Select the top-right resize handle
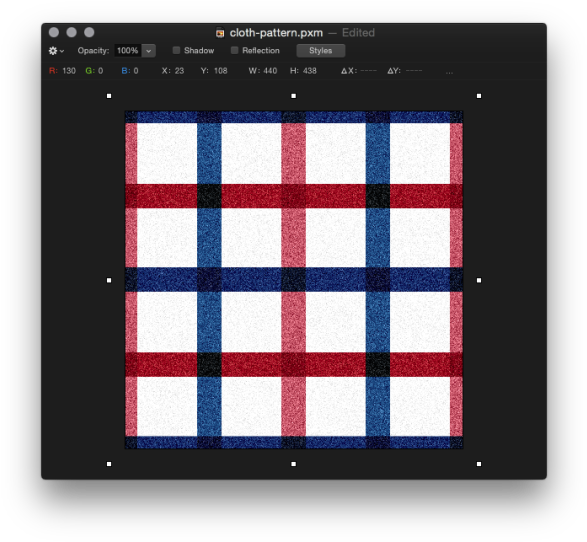 pos(479,96)
